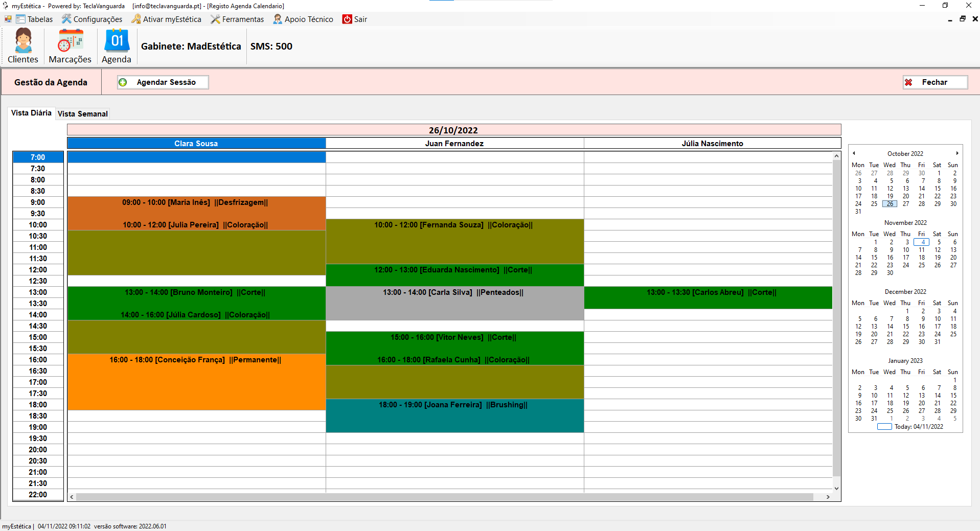Click the Ativar myEstética key icon
The height and width of the screenshot is (531, 980).
pos(136,19)
